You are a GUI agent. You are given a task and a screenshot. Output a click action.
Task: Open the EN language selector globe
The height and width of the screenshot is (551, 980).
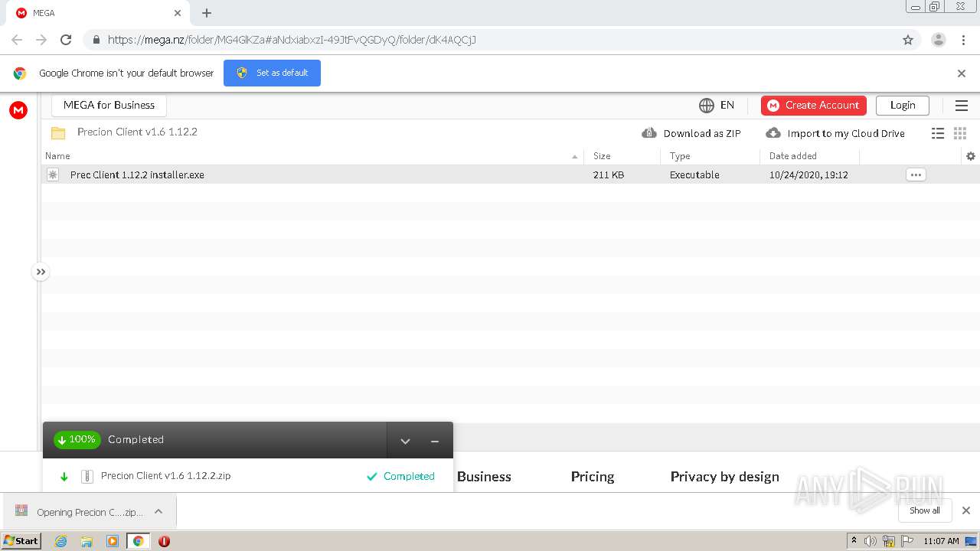pyautogui.click(x=717, y=105)
